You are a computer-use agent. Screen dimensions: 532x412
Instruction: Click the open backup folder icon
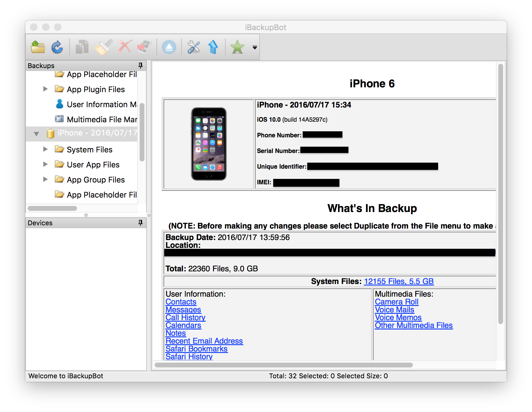point(38,47)
